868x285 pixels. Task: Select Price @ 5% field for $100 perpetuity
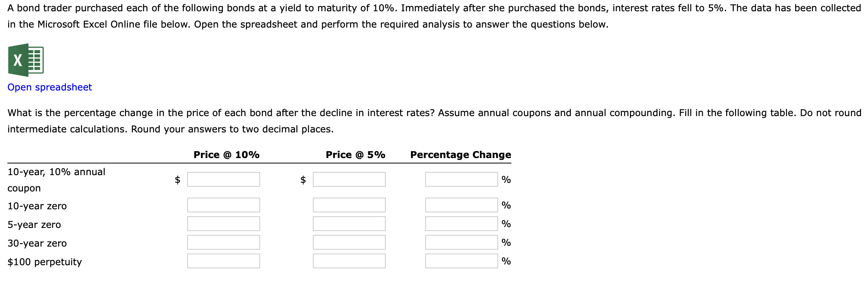[349, 261]
